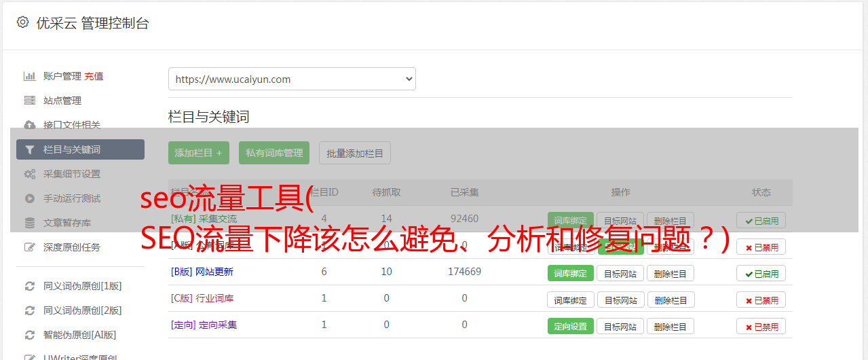The width and height of the screenshot is (868, 360).
Task: Click 目标网站 in the 采集交流 row
Action: click(x=620, y=220)
